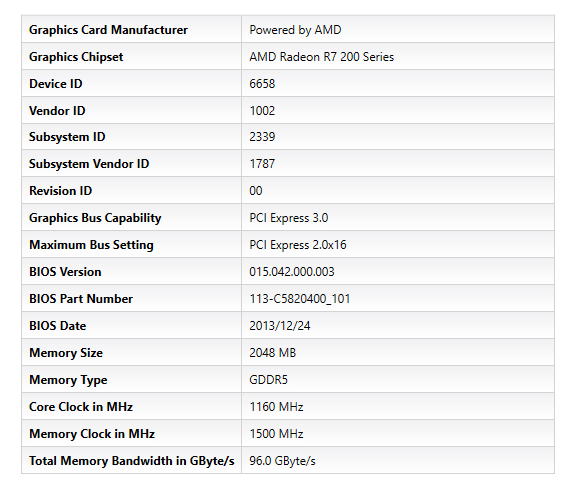Screen dimensions: 574x482
Task: Click the 96.0 GByte/s value
Action: click(283, 461)
